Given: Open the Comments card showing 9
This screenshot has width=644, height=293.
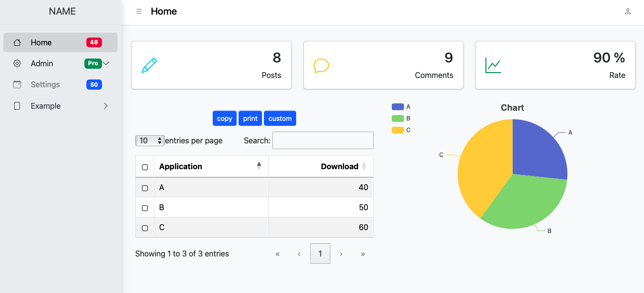Looking at the screenshot, I should [x=383, y=65].
